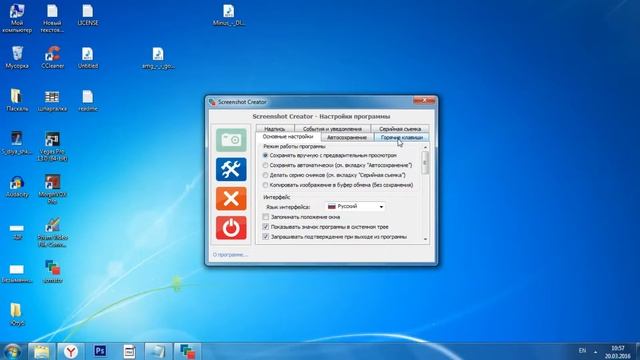Click the EN language indicator in the tray
This screenshot has width=640, height=360.
(x=582, y=351)
